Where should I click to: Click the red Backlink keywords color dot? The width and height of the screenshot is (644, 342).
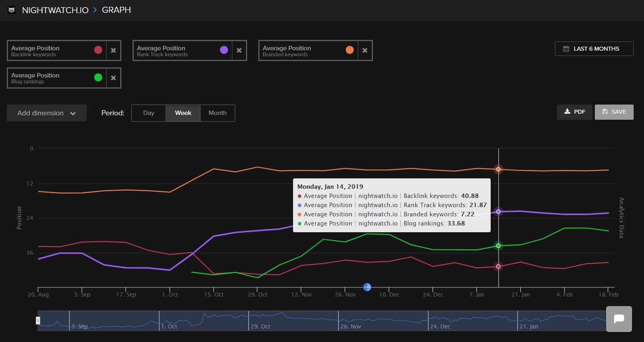[x=98, y=50]
